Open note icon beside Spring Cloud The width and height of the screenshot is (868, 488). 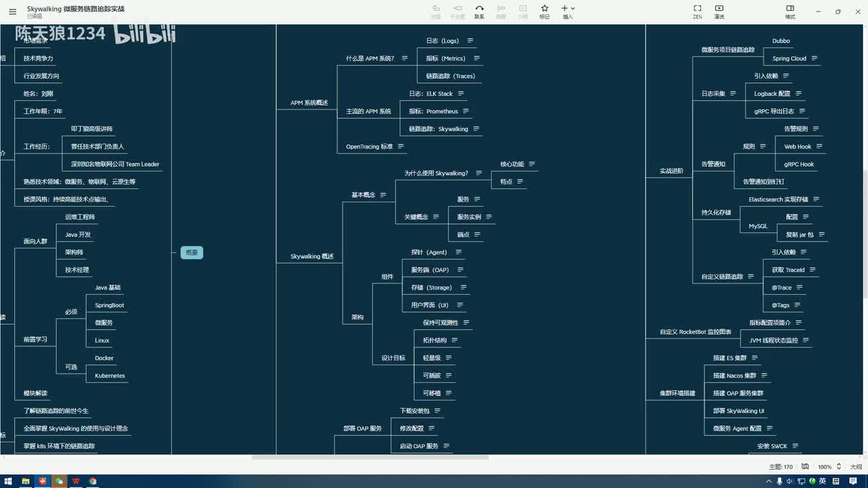click(814, 58)
